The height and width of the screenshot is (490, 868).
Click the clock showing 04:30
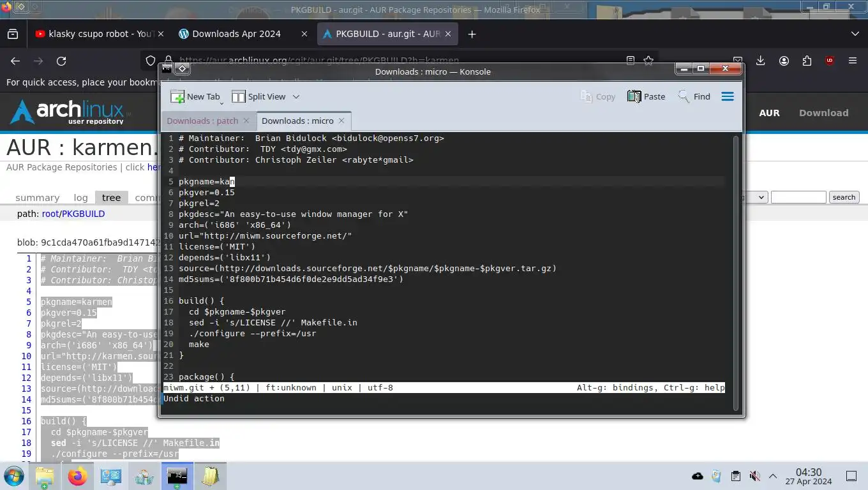tap(809, 472)
